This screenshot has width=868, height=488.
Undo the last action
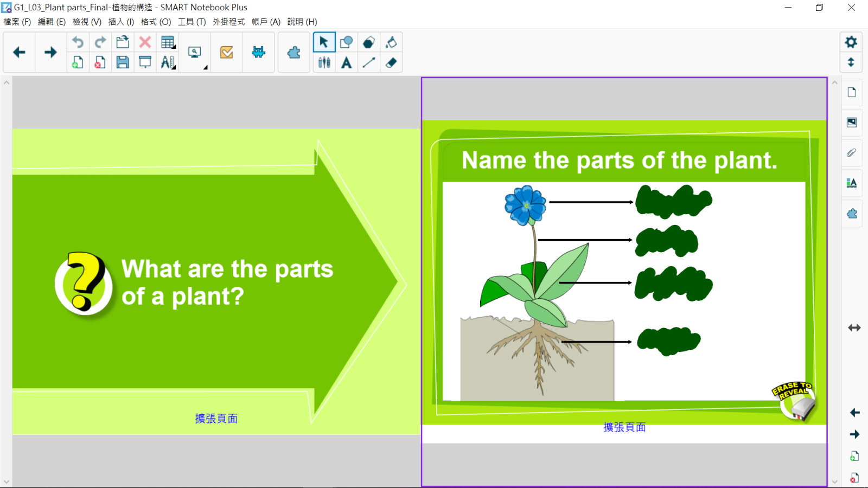click(x=78, y=42)
